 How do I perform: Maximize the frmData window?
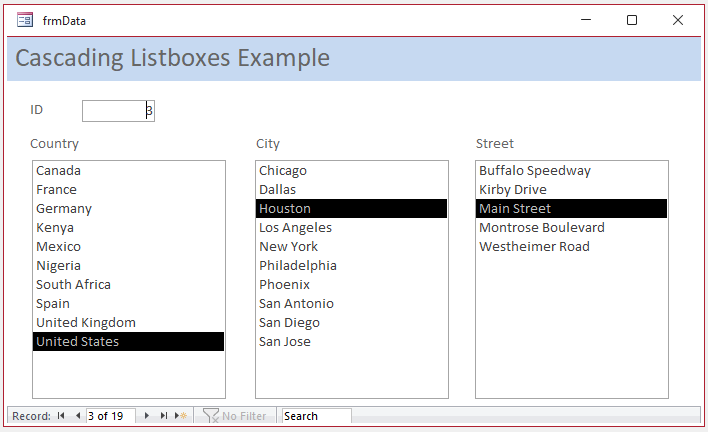(632, 20)
